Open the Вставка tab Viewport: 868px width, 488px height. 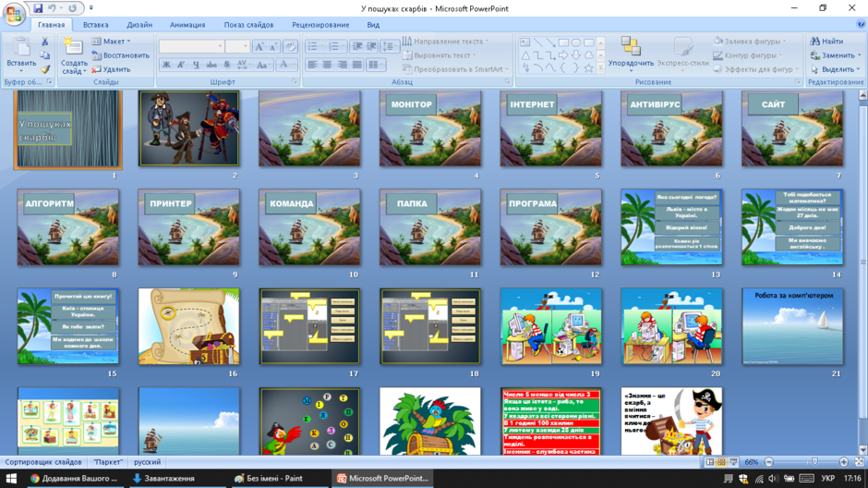(x=96, y=25)
